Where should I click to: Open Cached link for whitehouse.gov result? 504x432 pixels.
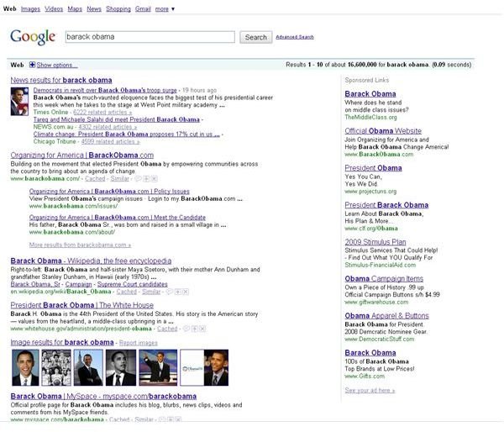(167, 329)
